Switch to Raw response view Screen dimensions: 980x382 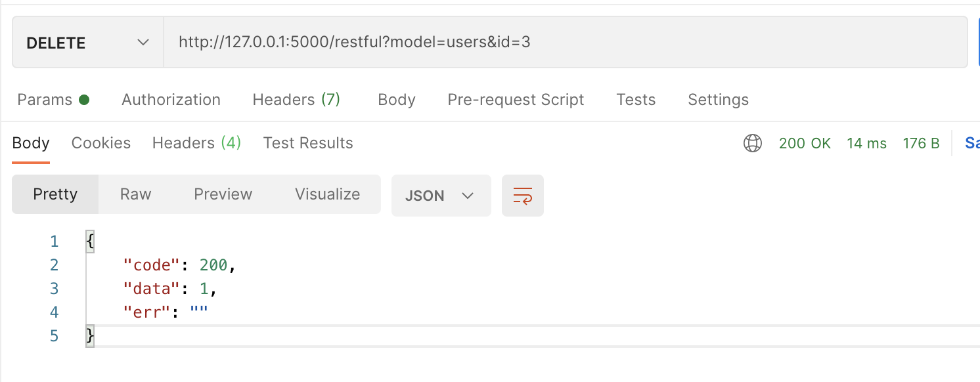click(x=135, y=194)
